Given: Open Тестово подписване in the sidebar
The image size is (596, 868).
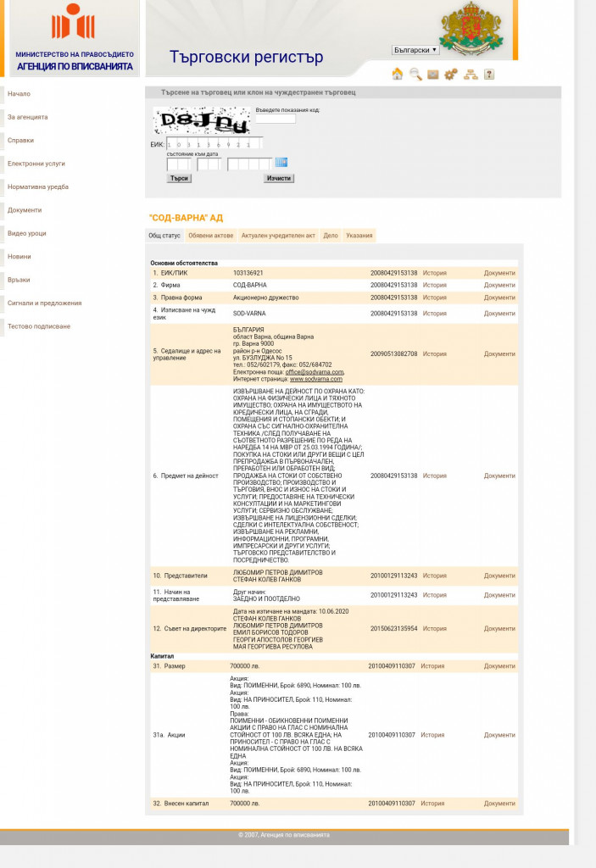Looking at the screenshot, I should coord(39,326).
